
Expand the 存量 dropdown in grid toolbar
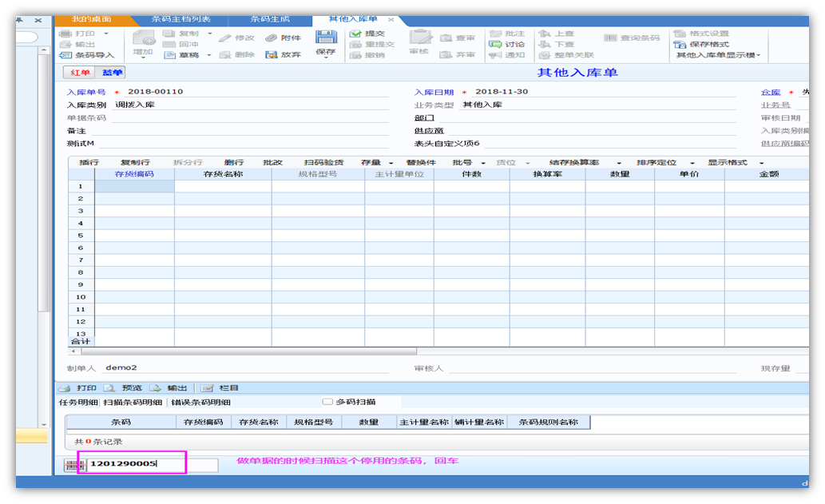[x=391, y=163]
